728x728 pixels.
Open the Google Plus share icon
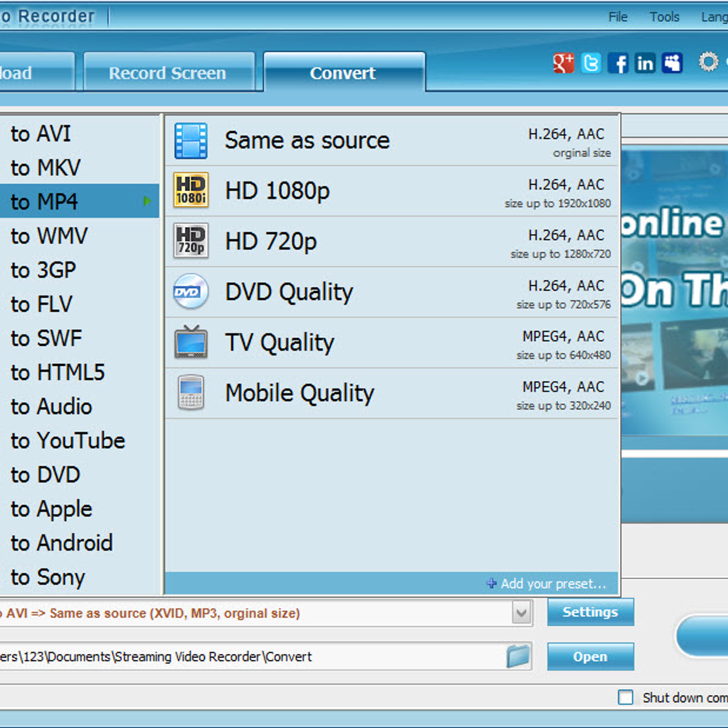click(563, 63)
